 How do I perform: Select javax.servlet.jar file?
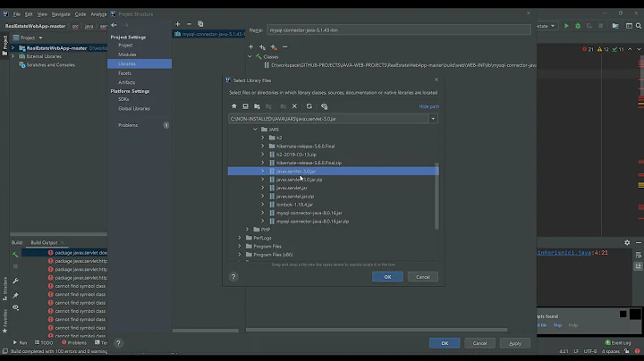(x=292, y=188)
